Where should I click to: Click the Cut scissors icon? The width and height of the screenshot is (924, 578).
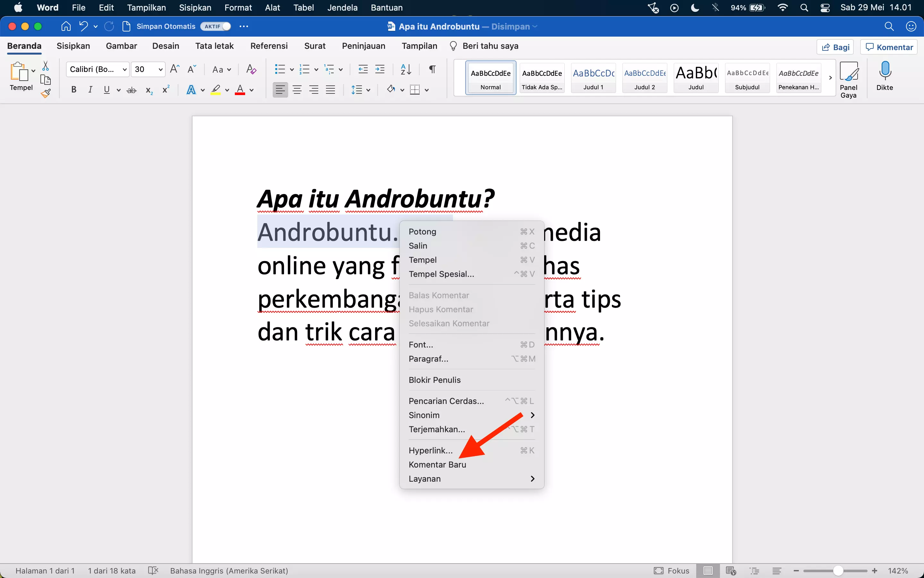click(46, 66)
